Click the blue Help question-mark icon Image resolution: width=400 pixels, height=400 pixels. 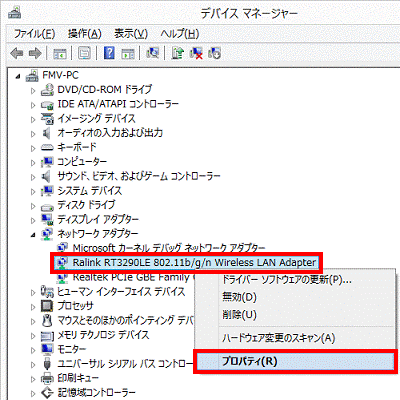(109, 53)
